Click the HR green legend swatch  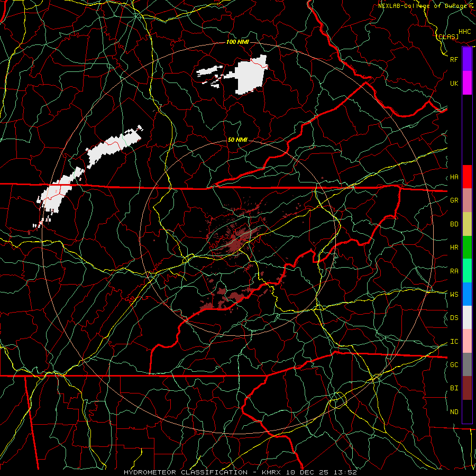467,247
